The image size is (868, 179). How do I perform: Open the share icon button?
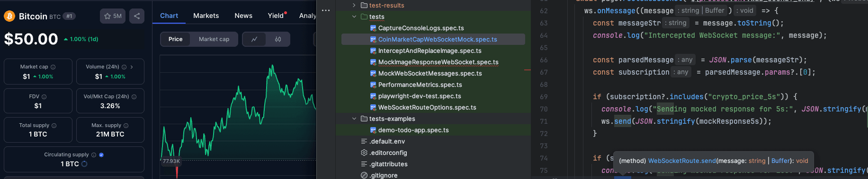click(137, 16)
